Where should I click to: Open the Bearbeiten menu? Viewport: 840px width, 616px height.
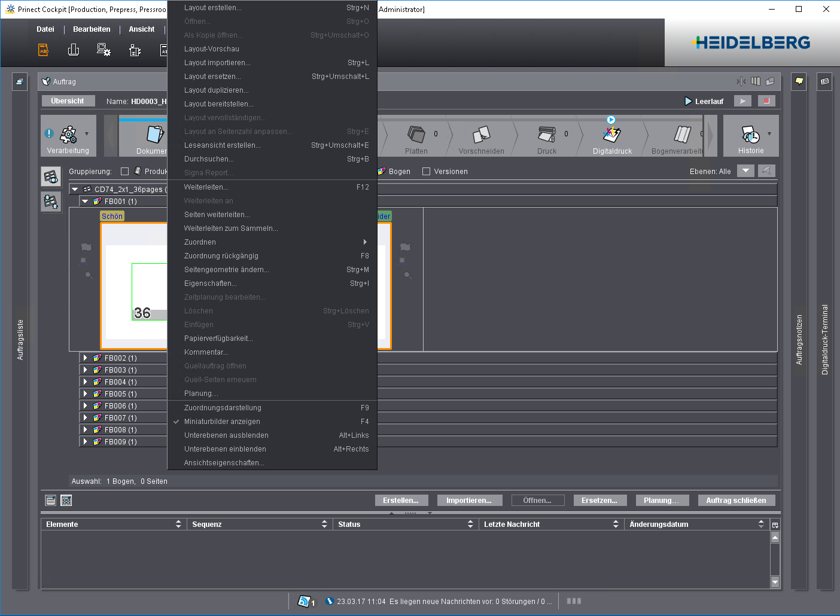(92, 29)
